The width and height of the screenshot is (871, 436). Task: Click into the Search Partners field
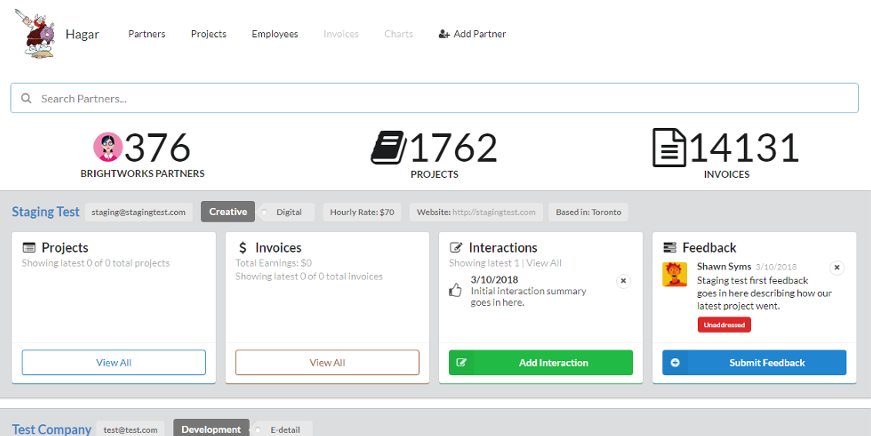(440, 99)
